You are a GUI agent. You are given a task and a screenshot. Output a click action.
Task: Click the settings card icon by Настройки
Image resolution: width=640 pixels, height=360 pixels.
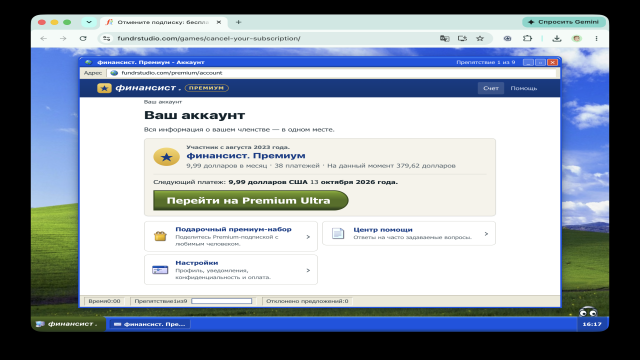160,270
